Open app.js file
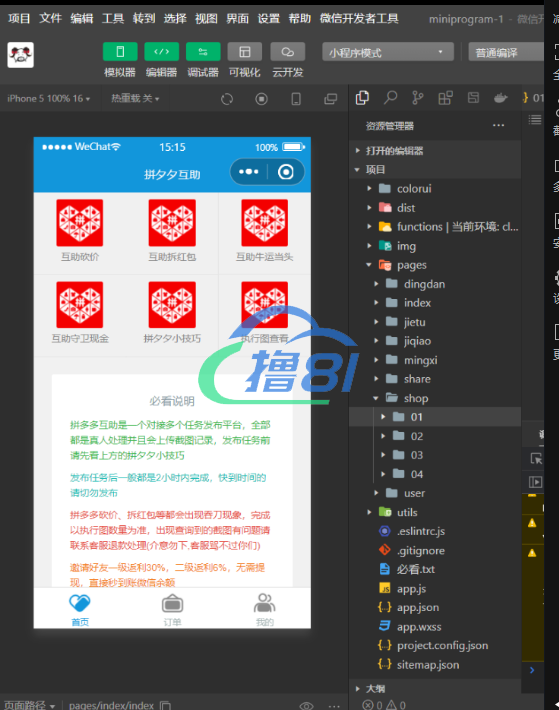The height and width of the screenshot is (710, 559). click(x=435, y=589)
